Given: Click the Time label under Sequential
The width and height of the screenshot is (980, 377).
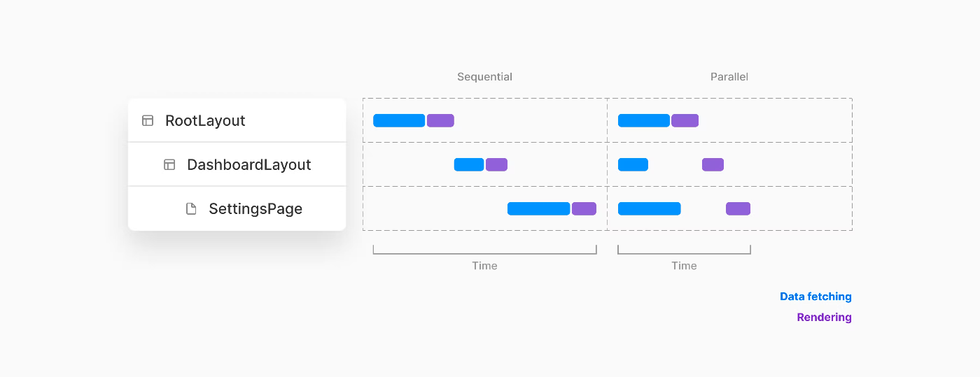Looking at the screenshot, I should 484,266.
